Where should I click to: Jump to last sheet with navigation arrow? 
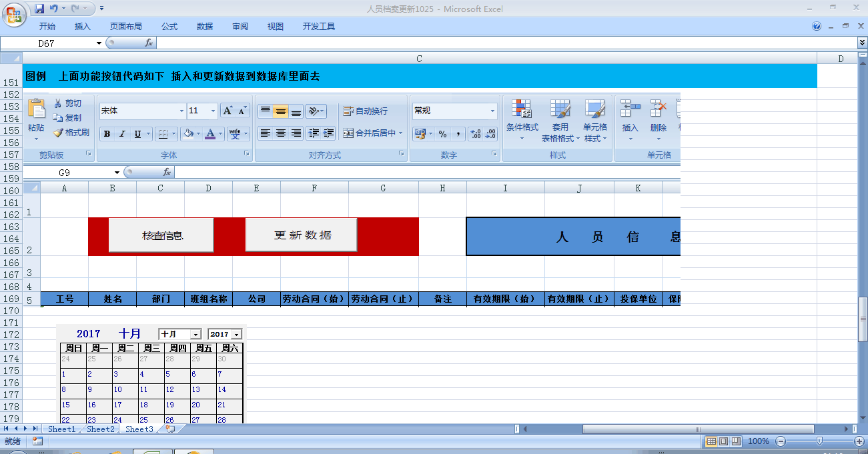(x=35, y=429)
